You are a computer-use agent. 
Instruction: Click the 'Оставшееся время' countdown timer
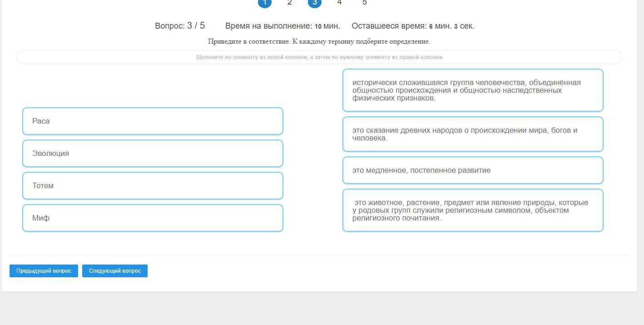click(x=413, y=26)
